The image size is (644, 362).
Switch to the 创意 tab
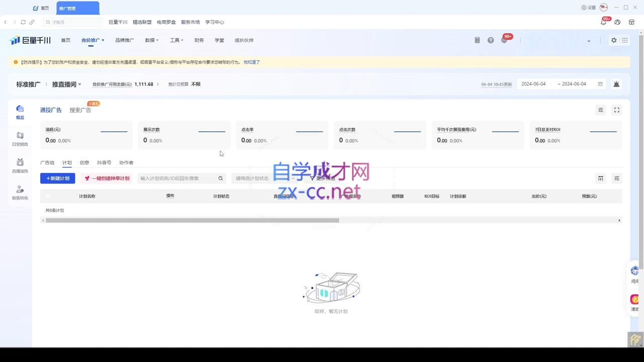(84, 162)
